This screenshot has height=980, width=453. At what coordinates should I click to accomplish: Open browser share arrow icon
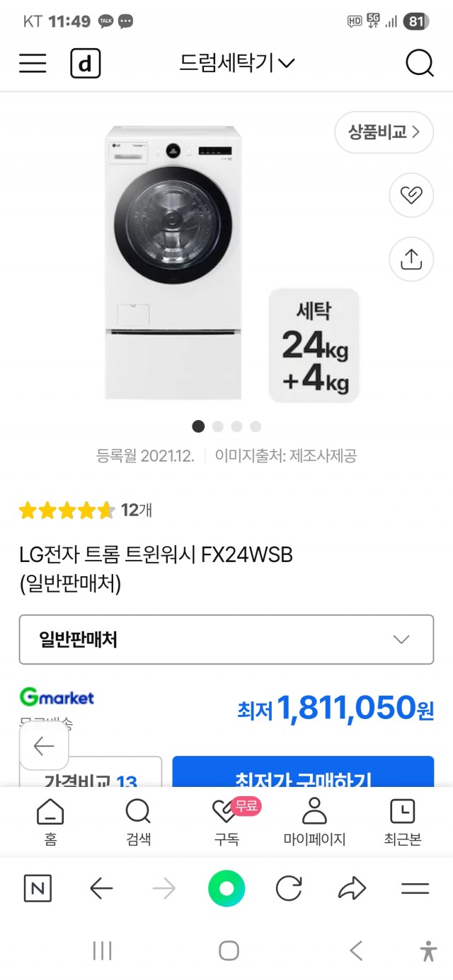coord(352,889)
